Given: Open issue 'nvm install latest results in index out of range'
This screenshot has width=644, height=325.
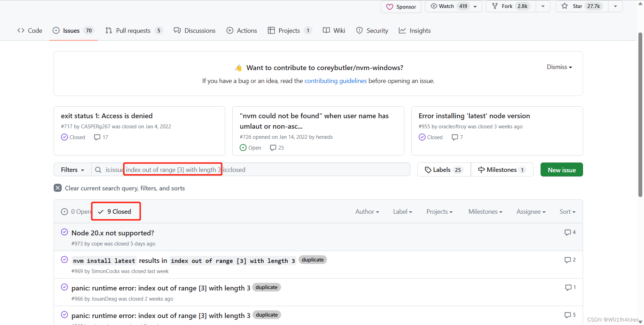Looking at the screenshot, I should (x=184, y=260).
